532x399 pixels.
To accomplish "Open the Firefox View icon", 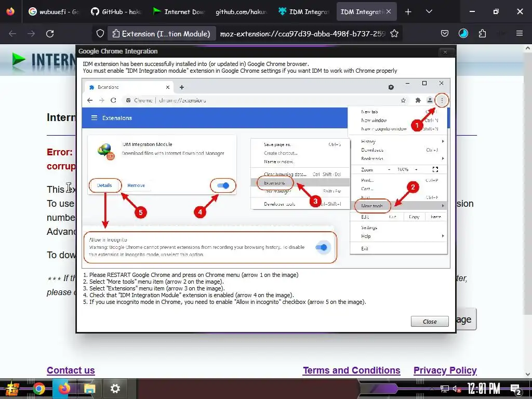I will (x=10, y=11).
